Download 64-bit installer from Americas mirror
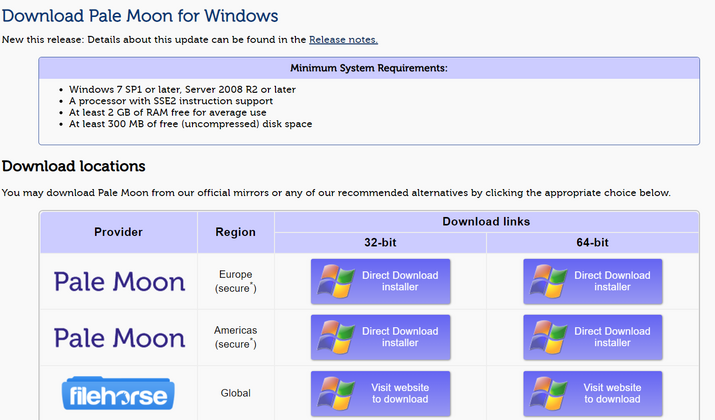Image resolution: width=715 pixels, height=420 pixels. 592,337
